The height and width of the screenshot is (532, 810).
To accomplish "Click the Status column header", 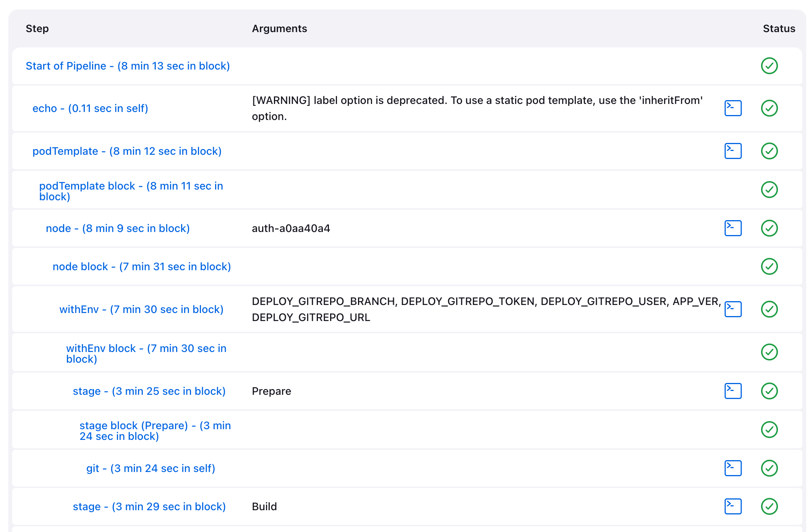I will (x=779, y=29).
